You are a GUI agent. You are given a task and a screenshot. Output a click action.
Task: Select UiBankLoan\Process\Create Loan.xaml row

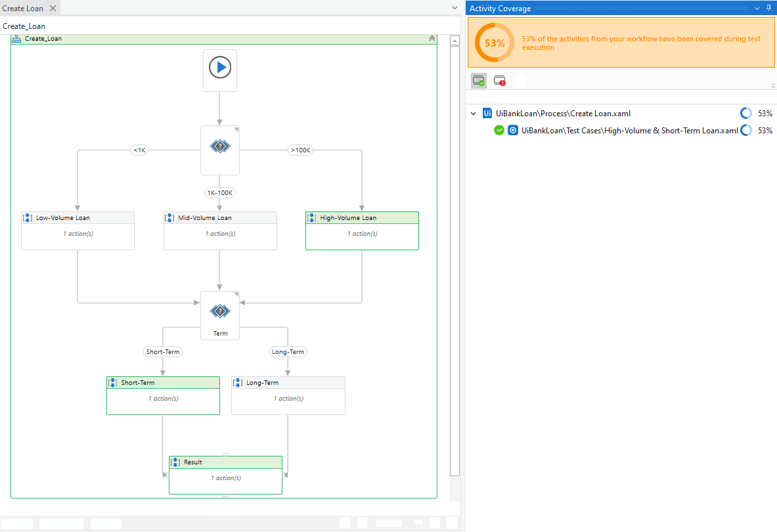[621, 114]
